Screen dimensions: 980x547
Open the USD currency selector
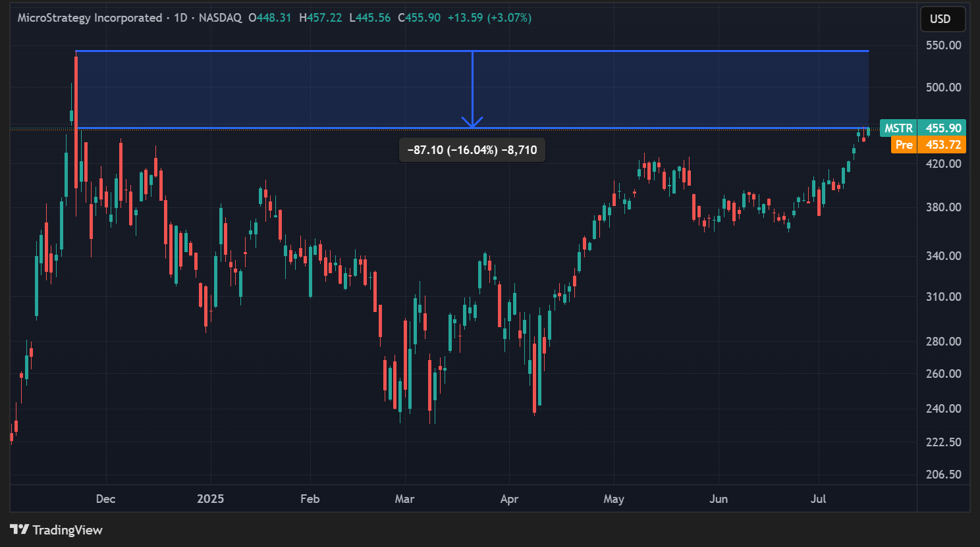pyautogui.click(x=942, y=19)
